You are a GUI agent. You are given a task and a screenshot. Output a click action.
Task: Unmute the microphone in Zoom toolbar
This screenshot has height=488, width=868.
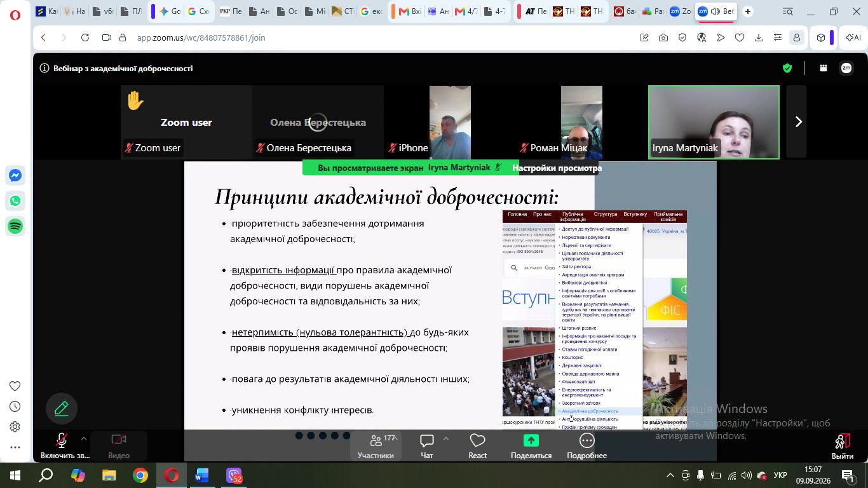coord(62,446)
